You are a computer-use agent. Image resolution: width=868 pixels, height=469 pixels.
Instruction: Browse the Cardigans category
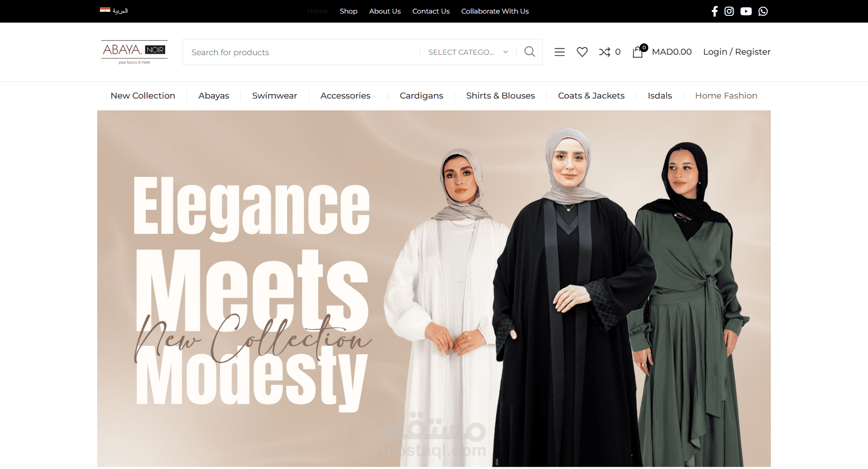421,96
